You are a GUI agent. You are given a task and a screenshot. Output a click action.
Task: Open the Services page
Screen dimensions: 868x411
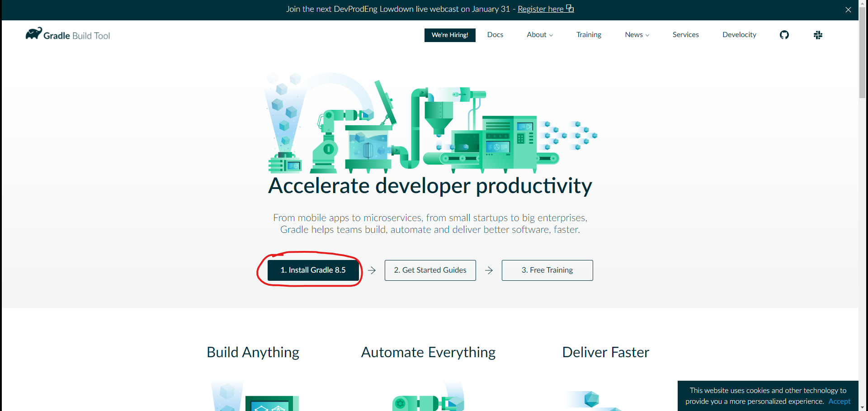pos(685,35)
